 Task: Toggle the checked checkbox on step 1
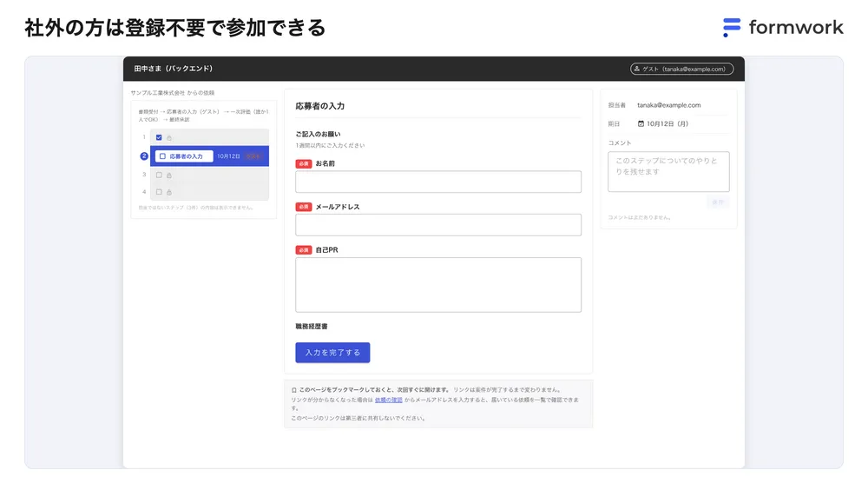click(159, 137)
